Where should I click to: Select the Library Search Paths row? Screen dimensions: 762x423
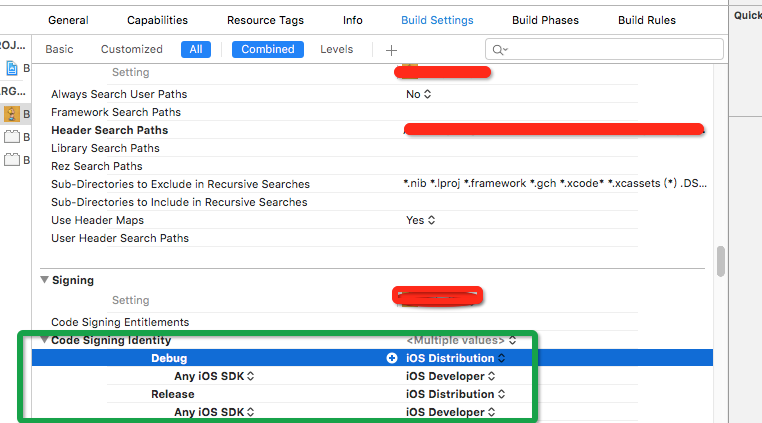click(x=105, y=148)
